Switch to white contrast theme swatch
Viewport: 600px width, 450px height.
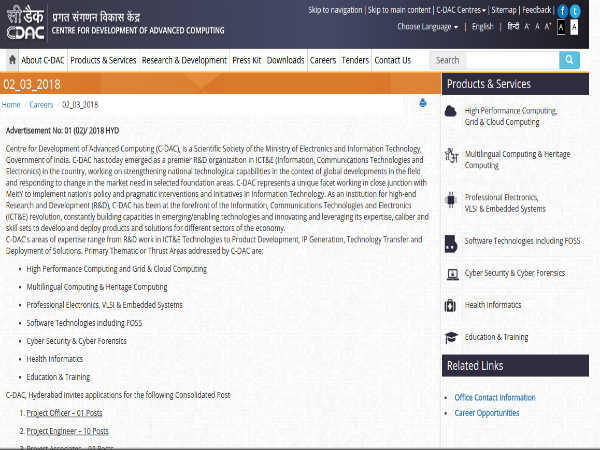pos(574,27)
